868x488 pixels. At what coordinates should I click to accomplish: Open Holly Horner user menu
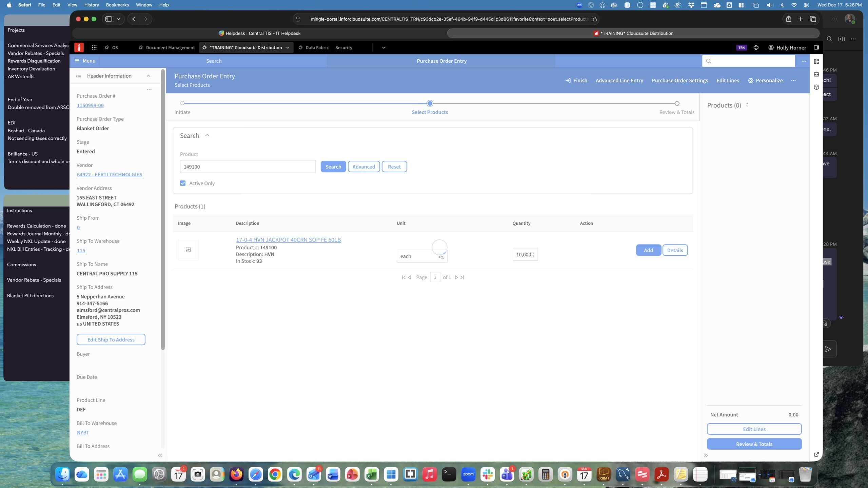point(787,47)
